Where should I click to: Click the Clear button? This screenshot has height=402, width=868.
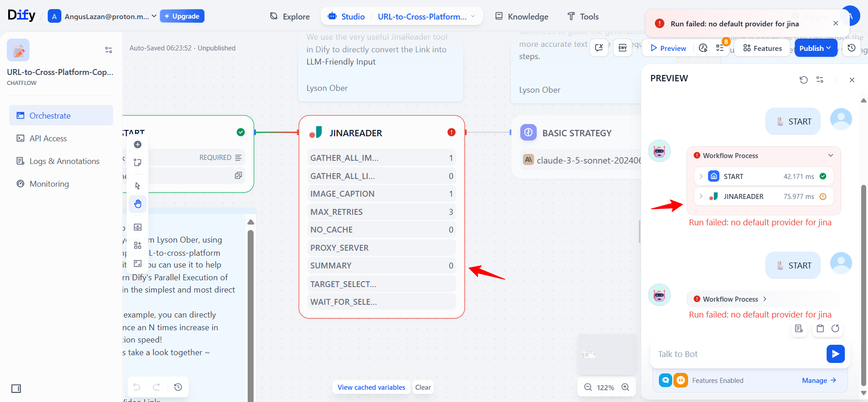(x=423, y=387)
